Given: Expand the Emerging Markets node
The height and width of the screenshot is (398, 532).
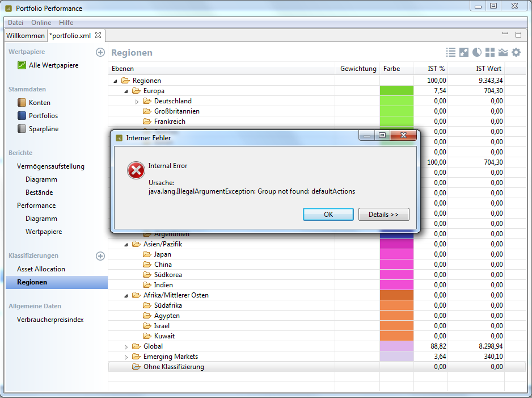Looking at the screenshot, I should (x=126, y=357).
